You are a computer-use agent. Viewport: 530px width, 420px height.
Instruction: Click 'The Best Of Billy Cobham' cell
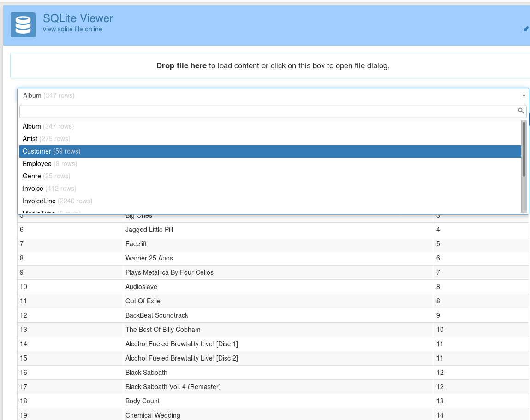click(x=278, y=330)
